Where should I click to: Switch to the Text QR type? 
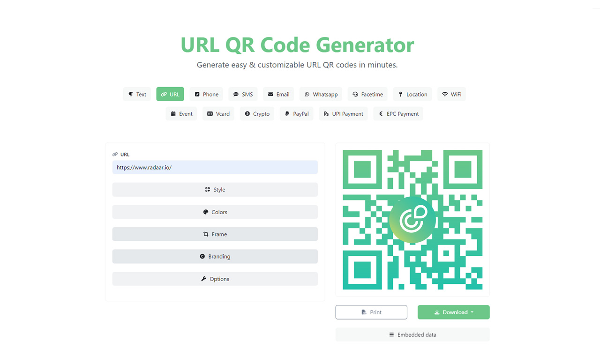[x=137, y=94]
